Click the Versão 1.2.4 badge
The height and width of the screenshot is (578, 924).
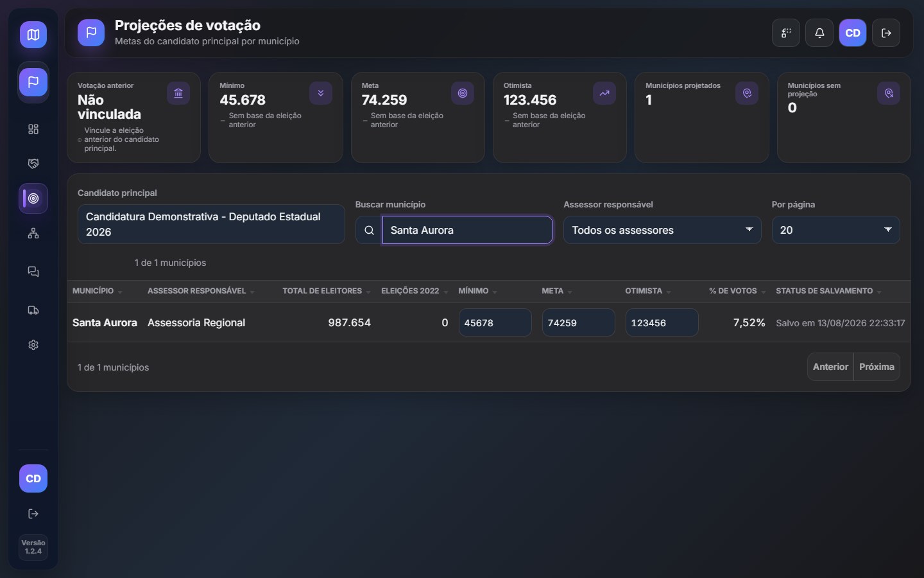click(33, 547)
